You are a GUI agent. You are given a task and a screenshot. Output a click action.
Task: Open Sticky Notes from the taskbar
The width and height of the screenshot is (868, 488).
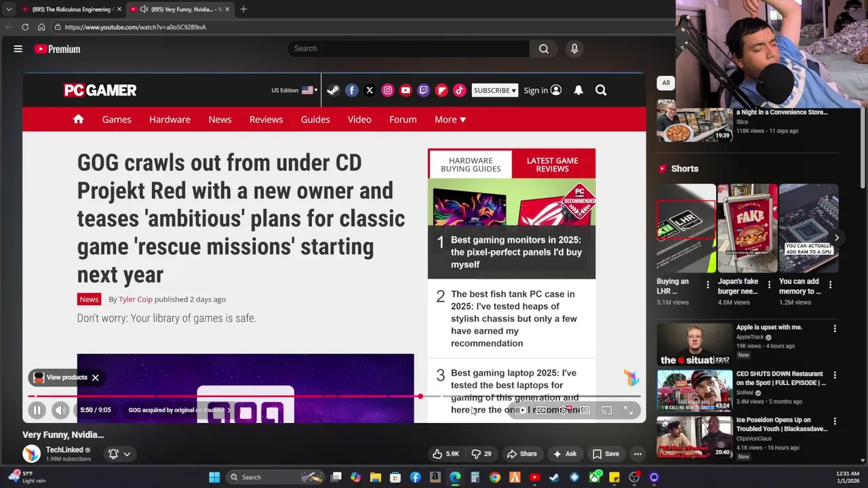point(614,477)
